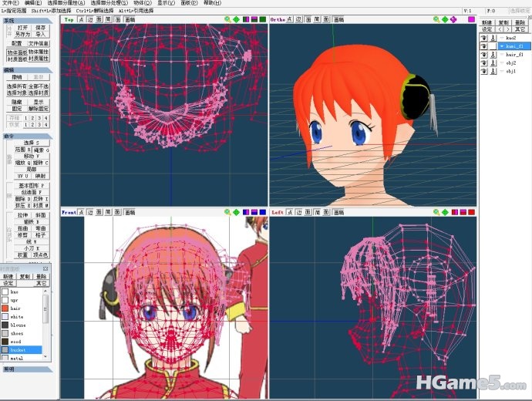Open the 显示(V) menu
Image resolution: width=532 pixels, height=401 pixels.
tap(166, 3)
